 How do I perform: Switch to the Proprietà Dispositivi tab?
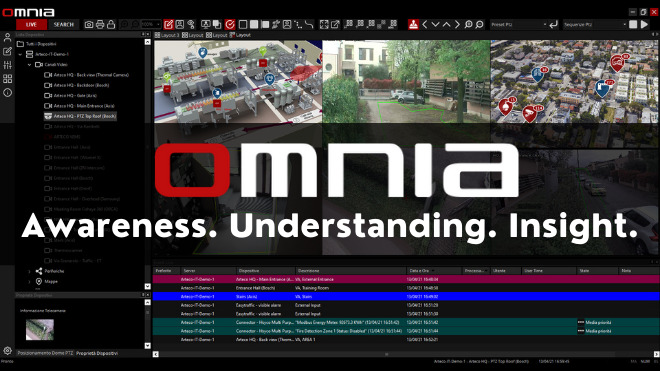(x=97, y=353)
